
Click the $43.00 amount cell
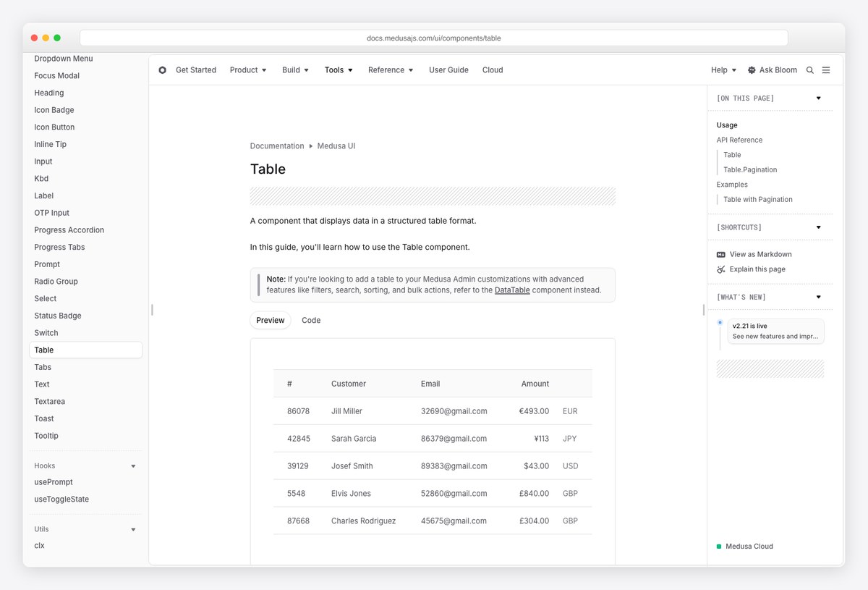tap(536, 466)
